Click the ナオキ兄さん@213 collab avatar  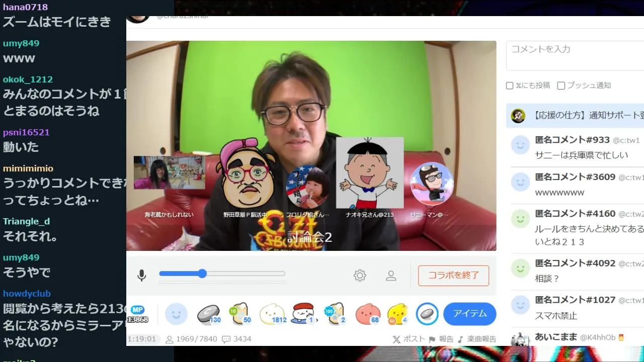coord(370,172)
